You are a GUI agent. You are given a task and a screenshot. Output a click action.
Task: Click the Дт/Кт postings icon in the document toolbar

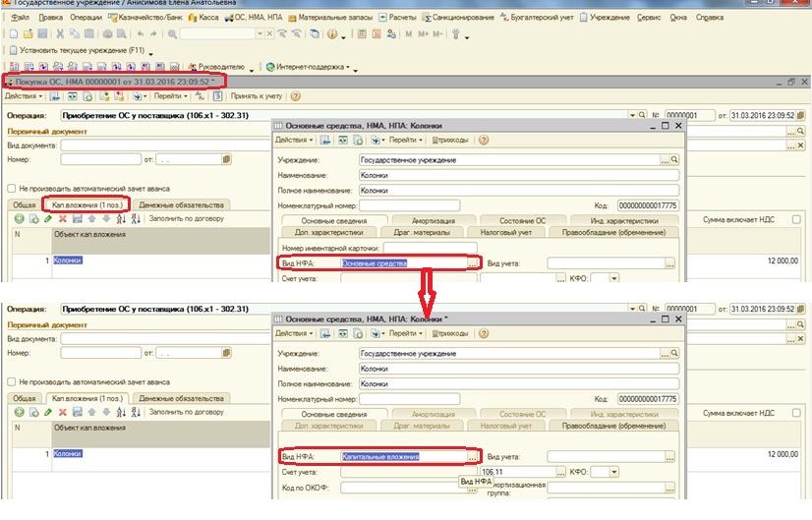pos(200,96)
